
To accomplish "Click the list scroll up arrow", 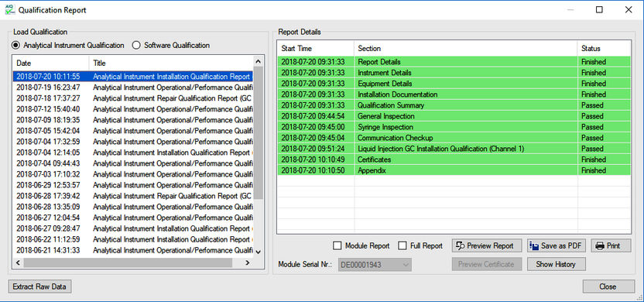I will tap(259, 61).
